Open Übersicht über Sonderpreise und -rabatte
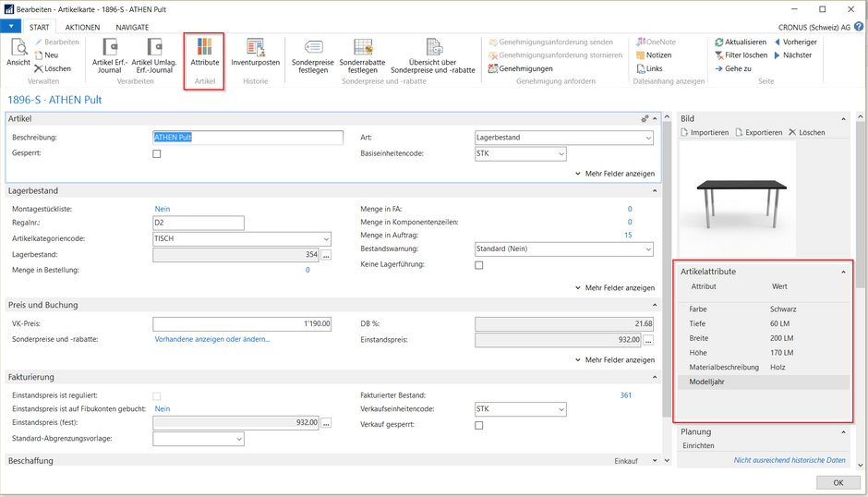This screenshot has height=497, width=868. pos(433,55)
